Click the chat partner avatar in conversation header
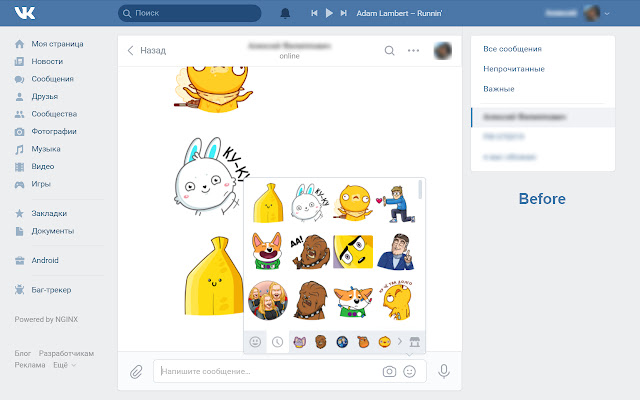The image size is (640, 400). tap(442, 51)
